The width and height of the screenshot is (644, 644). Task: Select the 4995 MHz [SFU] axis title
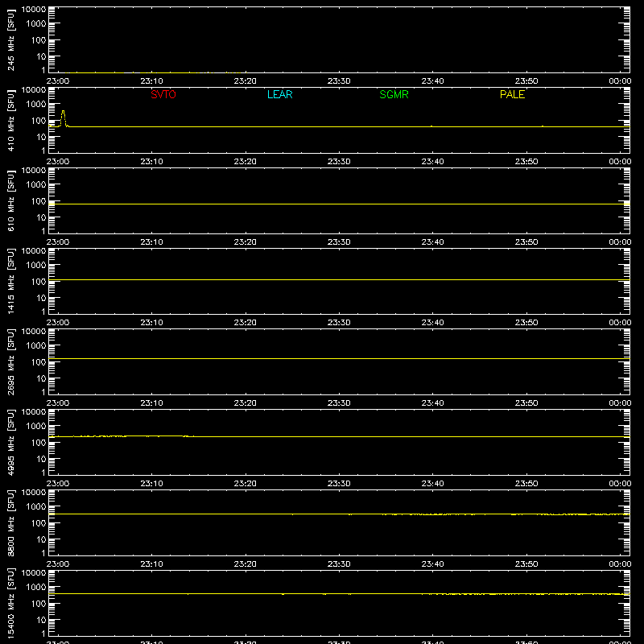point(10,442)
